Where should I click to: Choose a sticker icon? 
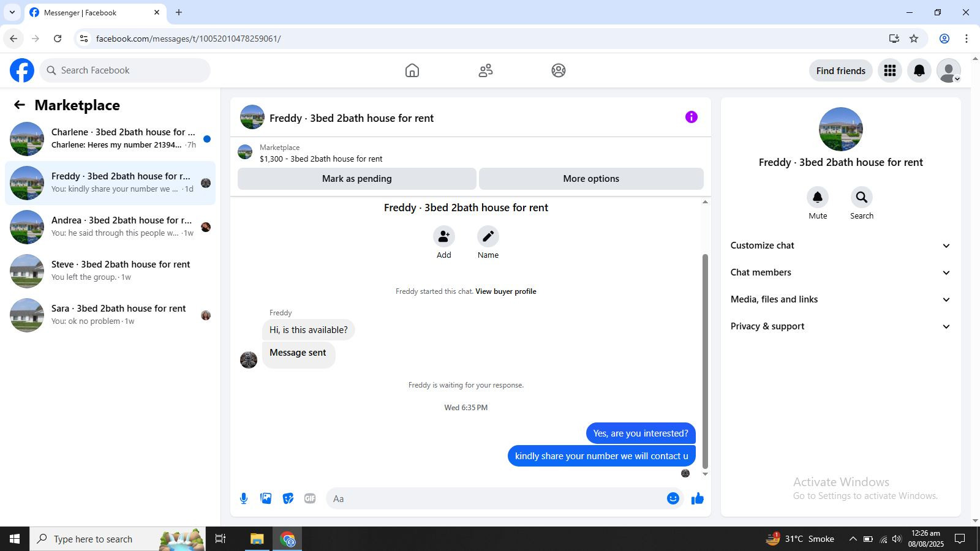coord(288,498)
